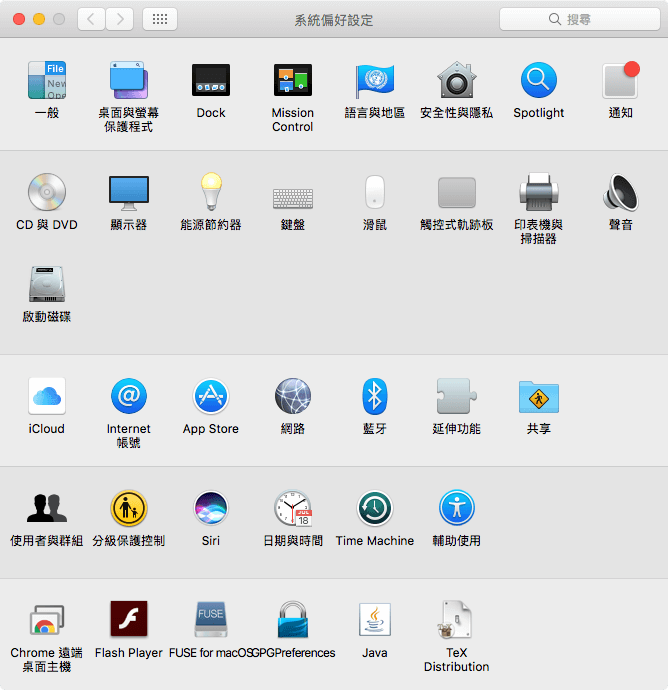
Task: Open the Dock preferences icon
Action: pos(211,80)
